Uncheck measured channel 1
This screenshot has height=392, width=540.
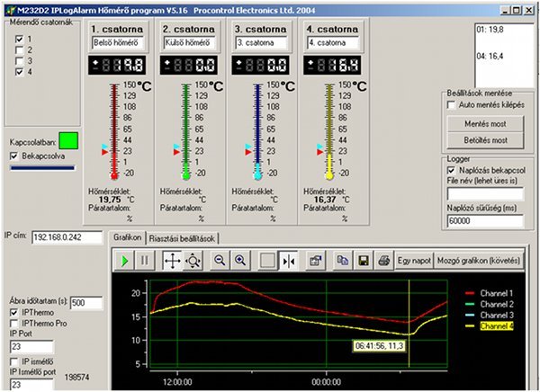click(x=19, y=39)
